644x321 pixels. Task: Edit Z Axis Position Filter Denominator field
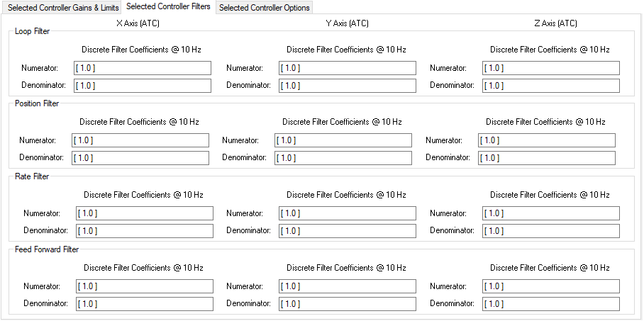546,158
